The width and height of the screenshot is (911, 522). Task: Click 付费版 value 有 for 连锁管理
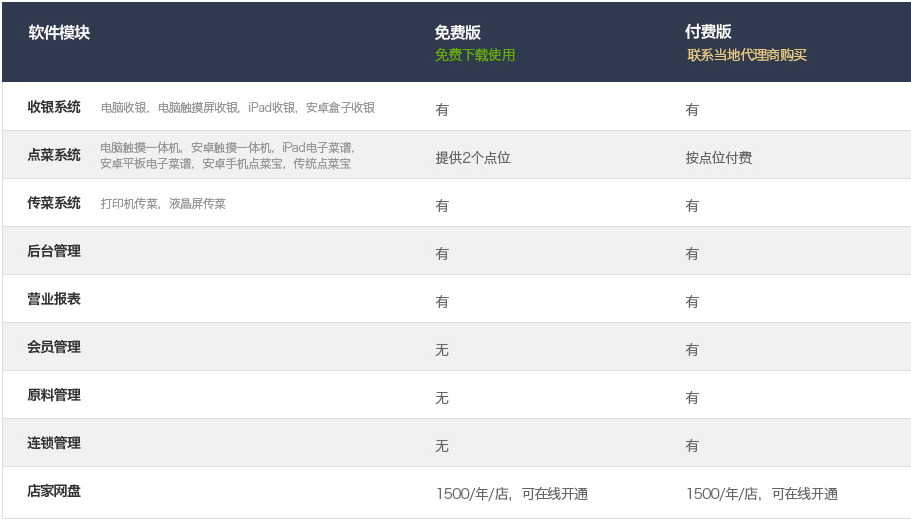692,446
